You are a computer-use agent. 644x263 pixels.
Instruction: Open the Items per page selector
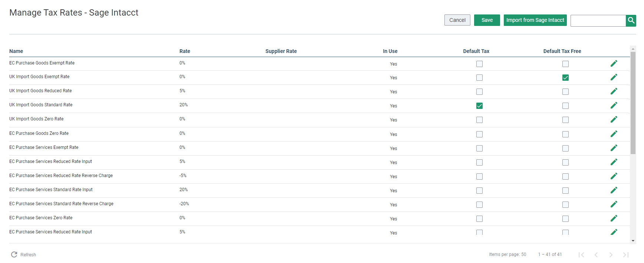523,254
